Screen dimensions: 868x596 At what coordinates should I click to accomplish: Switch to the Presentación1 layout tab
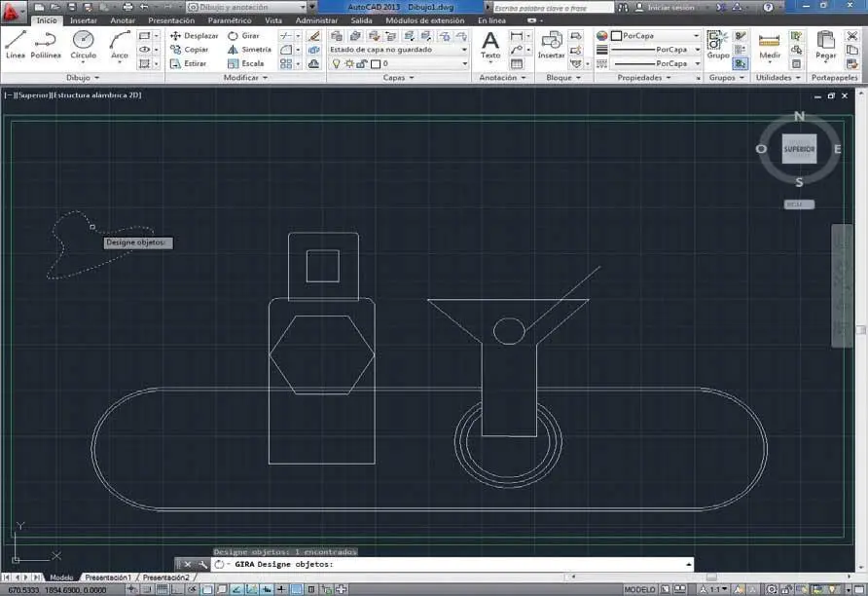pos(108,577)
